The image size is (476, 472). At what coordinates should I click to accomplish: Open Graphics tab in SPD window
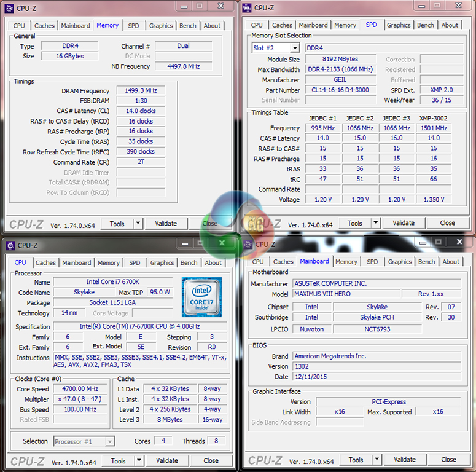(x=399, y=25)
